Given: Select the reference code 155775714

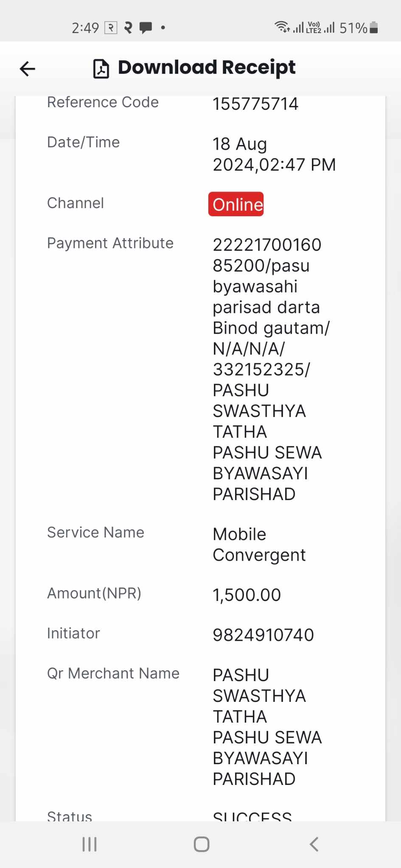Looking at the screenshot, I should (x=255, y=104).
